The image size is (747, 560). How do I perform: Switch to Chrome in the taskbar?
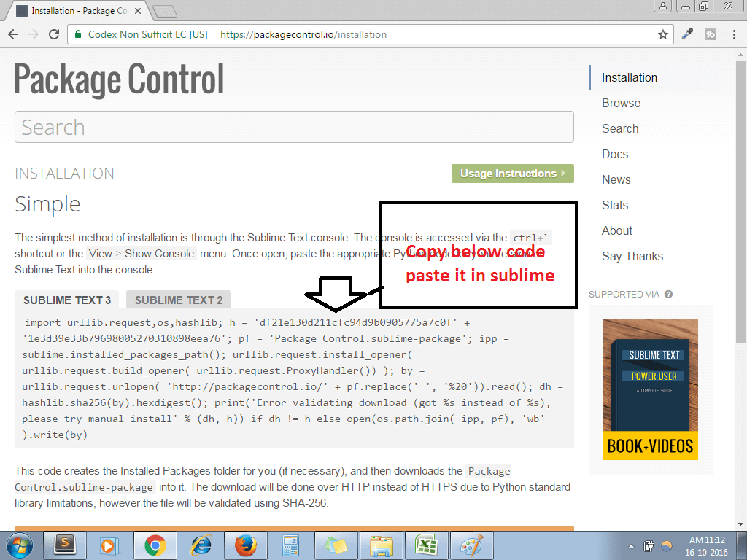point(155,545)
